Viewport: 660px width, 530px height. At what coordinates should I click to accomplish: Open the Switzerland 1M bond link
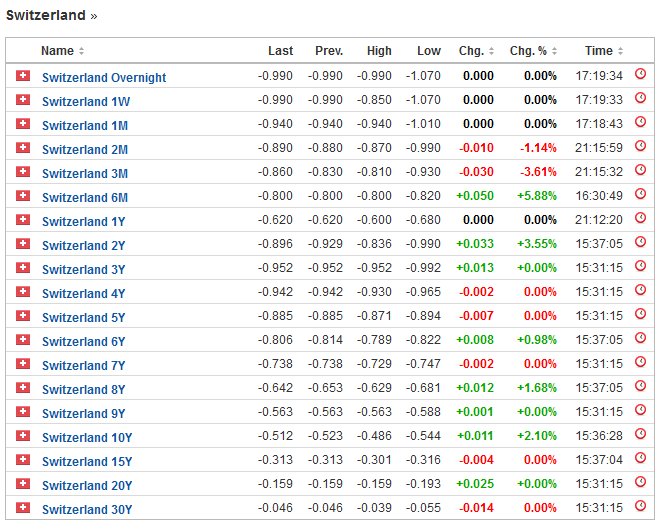[x=85, y=125]
